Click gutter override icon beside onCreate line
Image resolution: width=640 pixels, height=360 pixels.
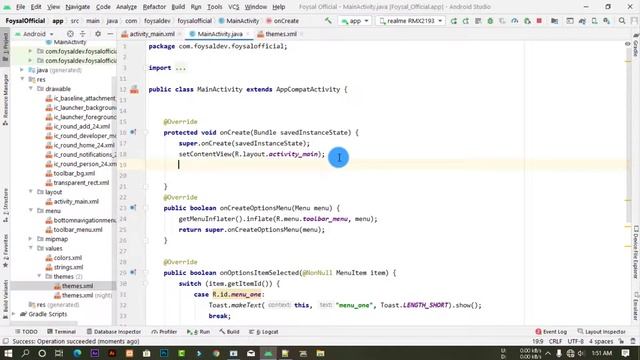133,132
